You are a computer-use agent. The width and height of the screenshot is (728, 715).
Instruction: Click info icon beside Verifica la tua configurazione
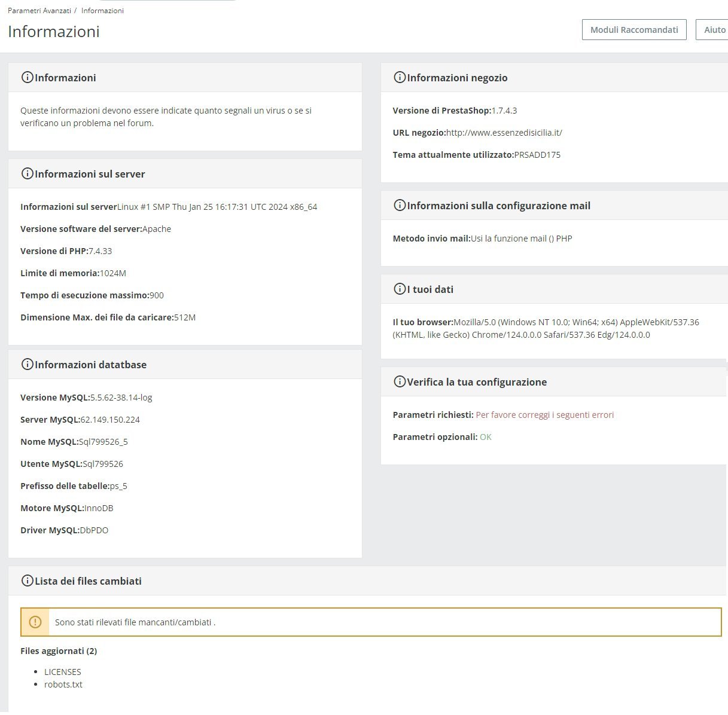400,381
